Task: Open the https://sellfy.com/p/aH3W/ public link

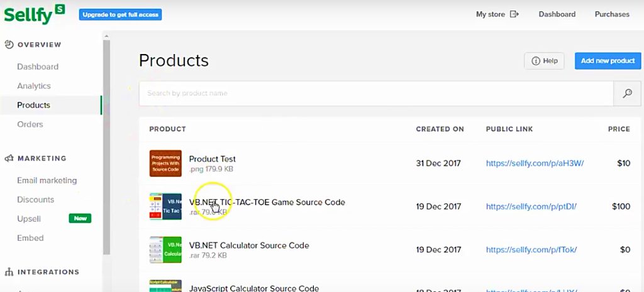Action: 535,163
